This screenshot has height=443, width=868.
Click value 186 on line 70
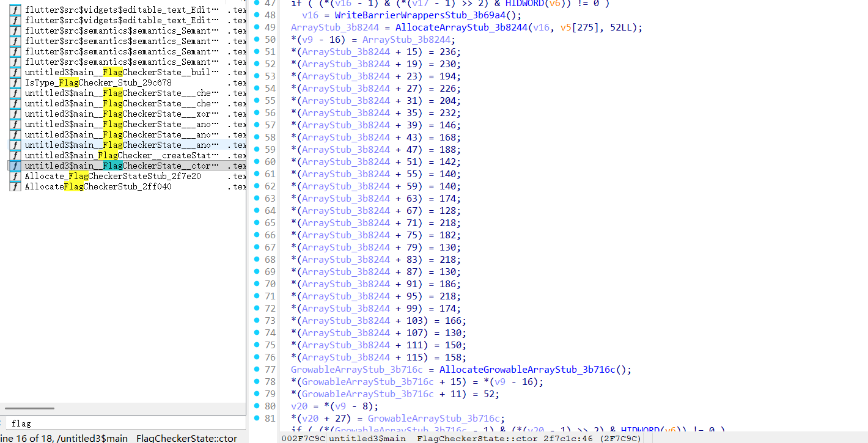pyautogui.click(x=447, y=284)
